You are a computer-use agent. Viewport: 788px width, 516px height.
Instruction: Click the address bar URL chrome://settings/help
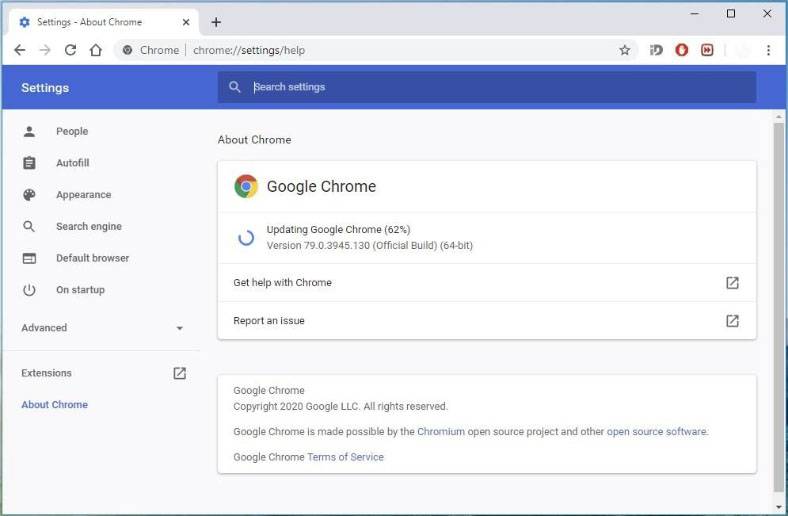pos(249,50)
